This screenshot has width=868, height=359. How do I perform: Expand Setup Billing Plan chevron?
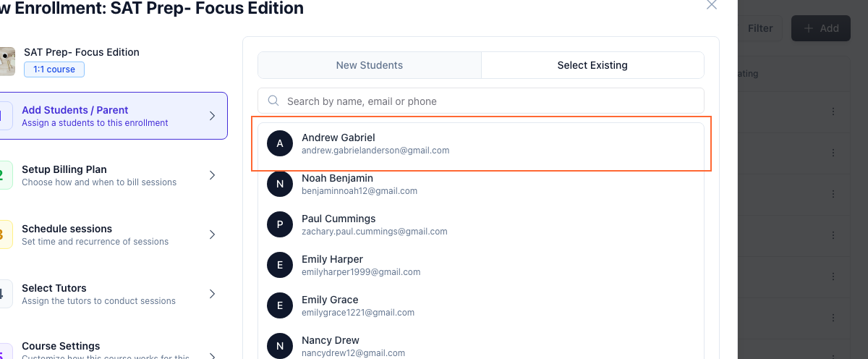click(x=212, y=175)
